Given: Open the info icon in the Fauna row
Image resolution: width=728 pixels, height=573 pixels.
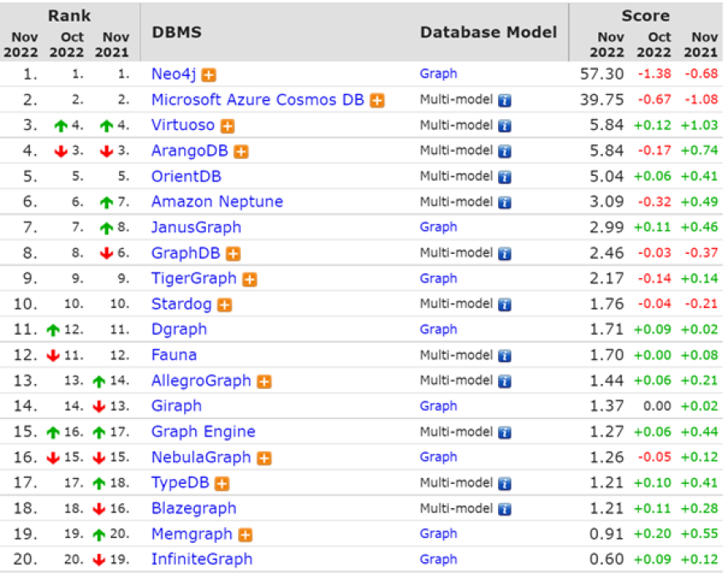Looking at the screenshot, I should pos(505,356).
